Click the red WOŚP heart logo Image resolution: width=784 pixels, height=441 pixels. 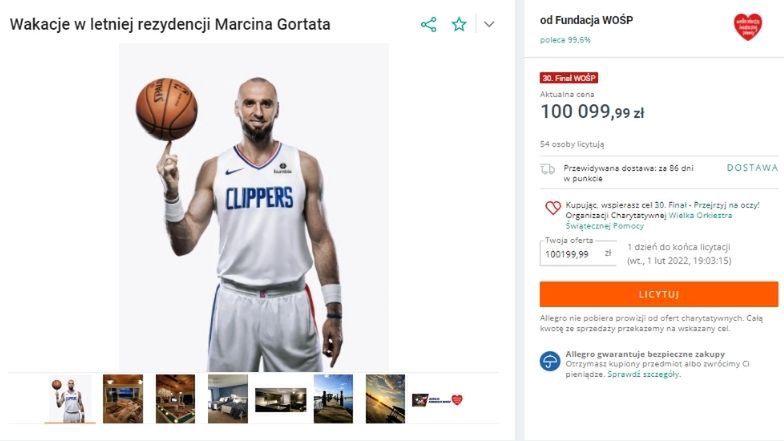(747, 26)
